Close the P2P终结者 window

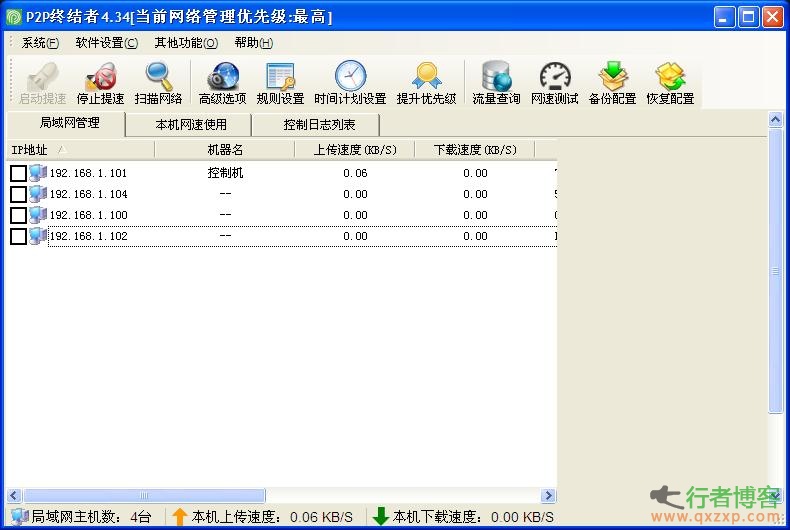pyautogui.click(x=772, y=17)
